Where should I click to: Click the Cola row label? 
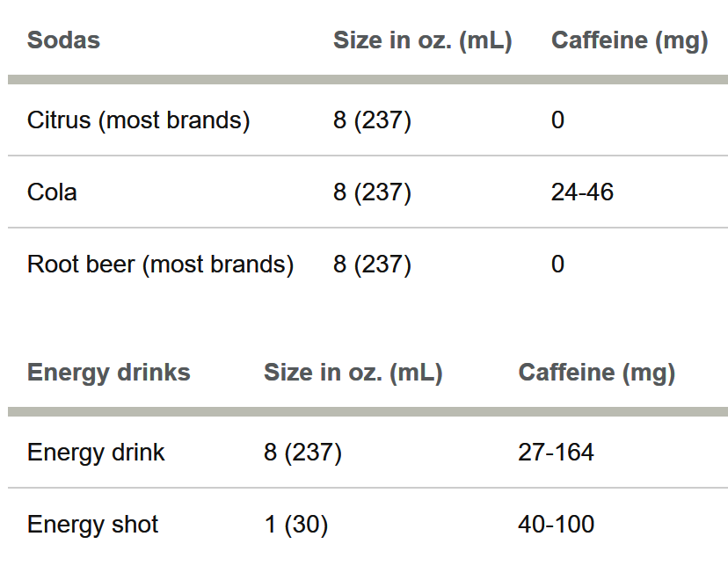52,192
